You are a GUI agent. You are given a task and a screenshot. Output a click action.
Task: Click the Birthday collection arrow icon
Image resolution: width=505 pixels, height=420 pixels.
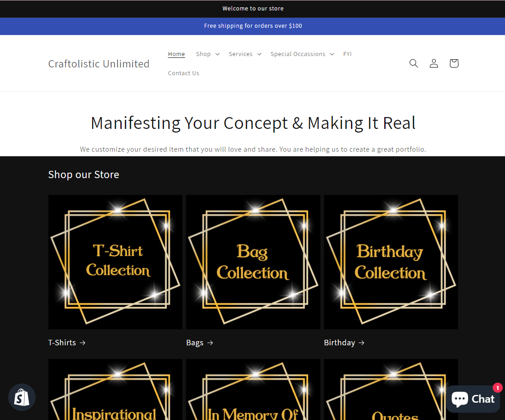pos(361,343)
